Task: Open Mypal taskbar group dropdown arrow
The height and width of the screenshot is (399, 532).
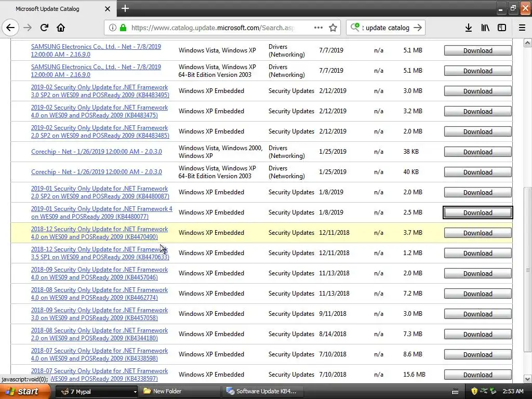Action: click(135, 392)
